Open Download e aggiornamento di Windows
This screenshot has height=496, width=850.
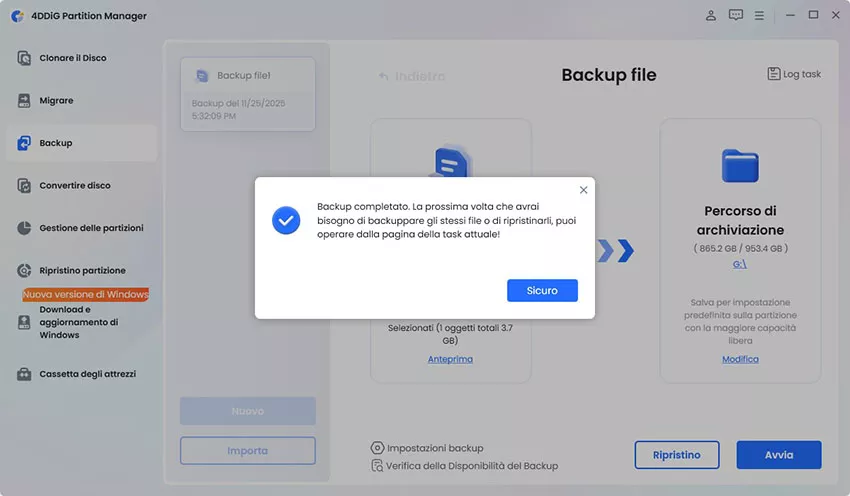tap(79, 322)
